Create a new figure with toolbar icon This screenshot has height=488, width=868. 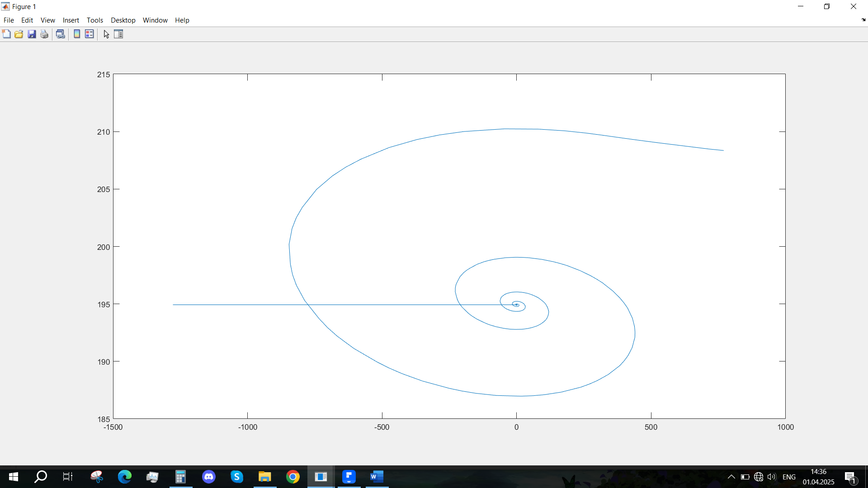(x=6, y=34)
